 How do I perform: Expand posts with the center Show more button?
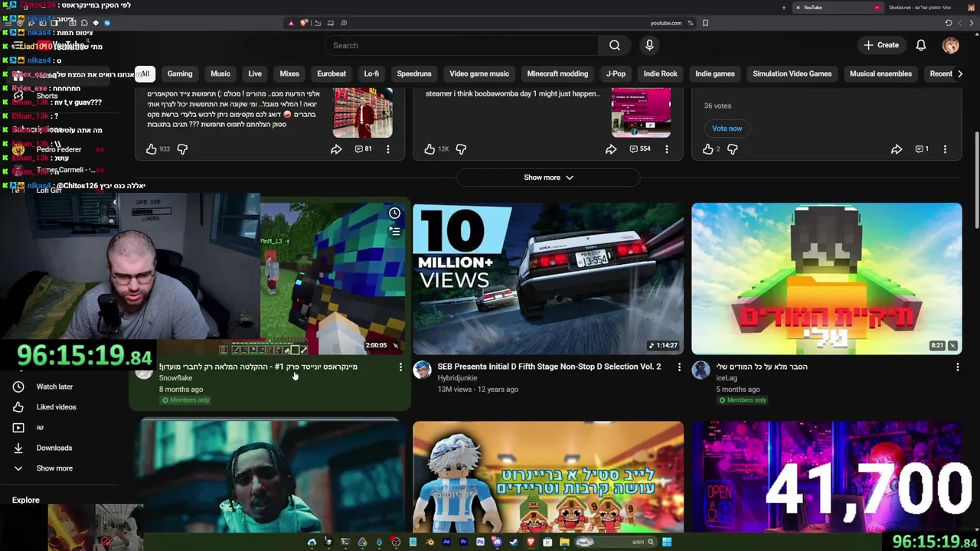tap(548, 178)
